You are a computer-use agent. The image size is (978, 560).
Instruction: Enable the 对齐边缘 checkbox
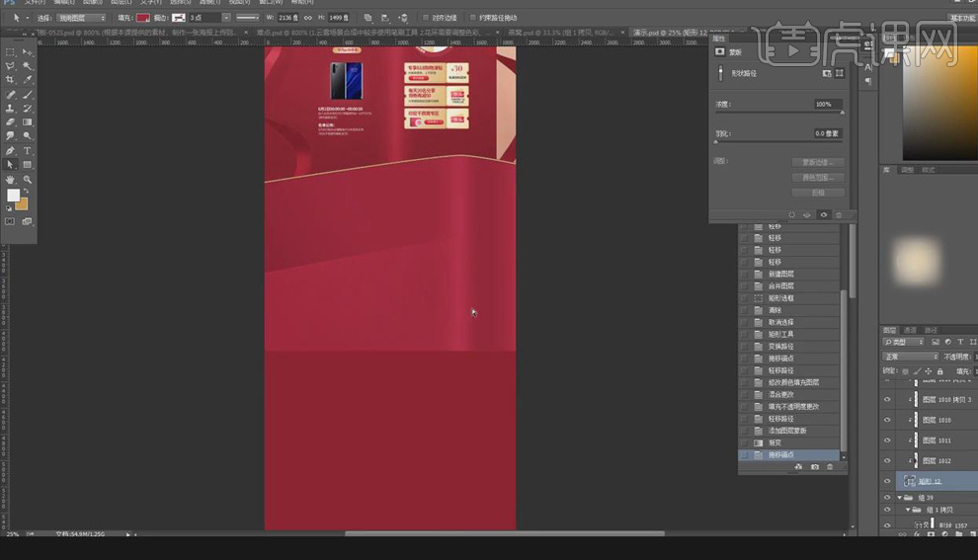click(426, 18)
